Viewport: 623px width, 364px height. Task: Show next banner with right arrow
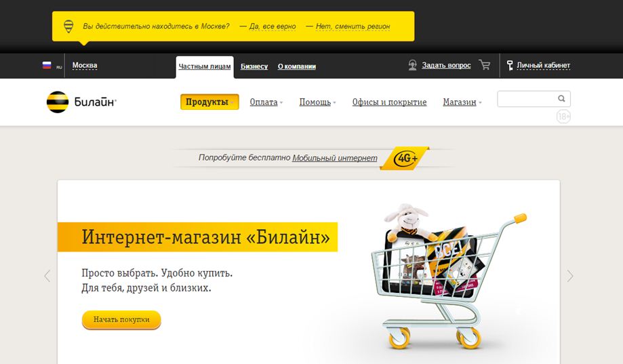coord(570,276)
